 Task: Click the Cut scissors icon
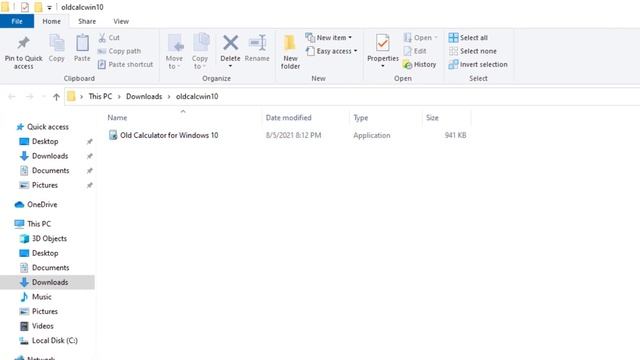click(102, 38)
